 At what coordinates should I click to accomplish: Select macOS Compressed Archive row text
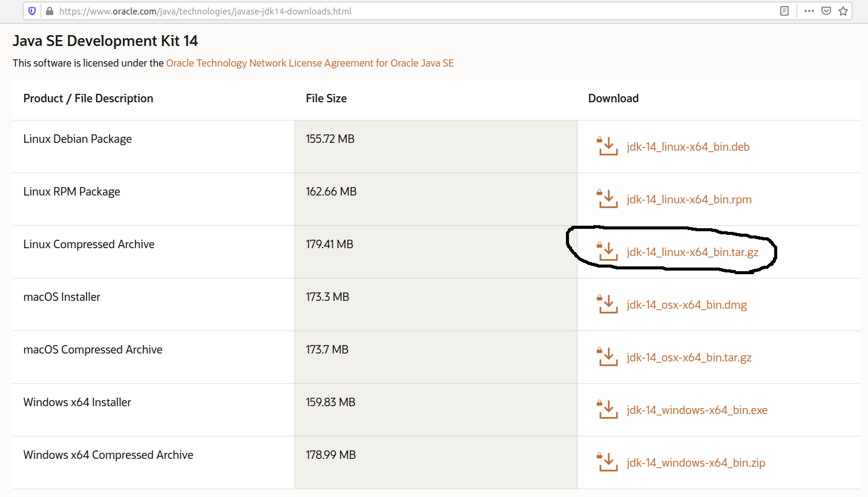93,350
